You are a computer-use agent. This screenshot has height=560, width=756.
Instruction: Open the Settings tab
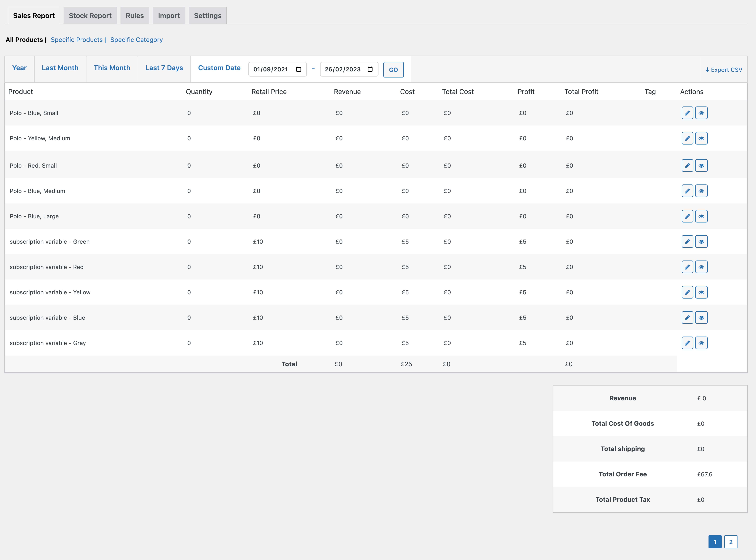click(x=208, y=15)
